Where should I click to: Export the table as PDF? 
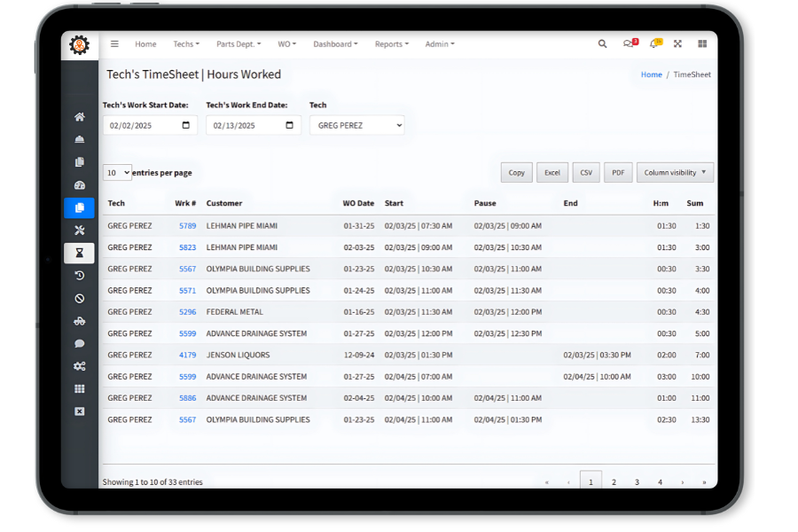[618, 173]
